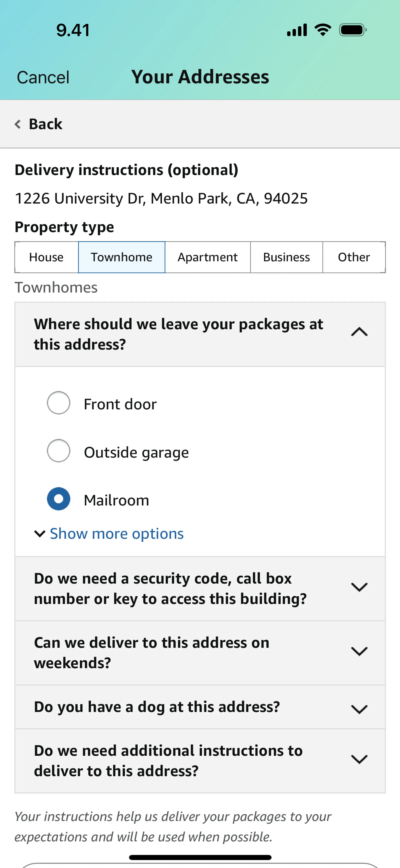Expand the dog at address question
The image size is (400, 868).
[x=200, y=707]
